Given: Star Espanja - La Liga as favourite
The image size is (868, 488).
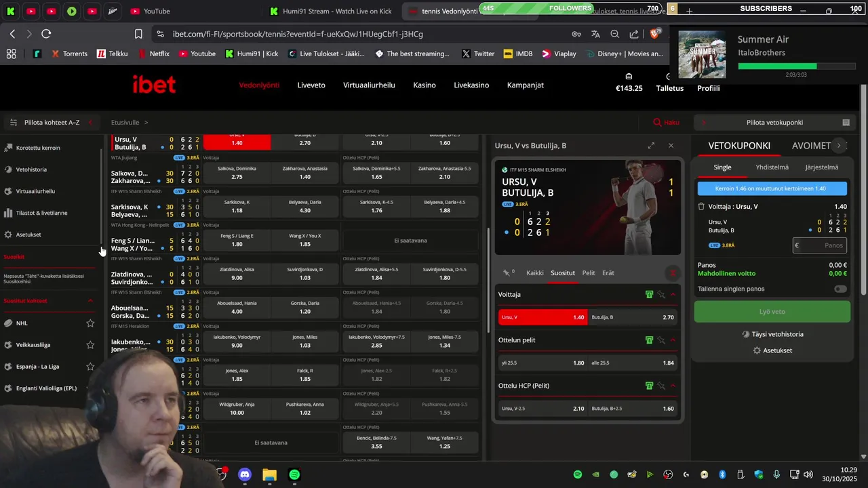Looking at the screenshot, I should pyautogui.click(x=90, y=367).
